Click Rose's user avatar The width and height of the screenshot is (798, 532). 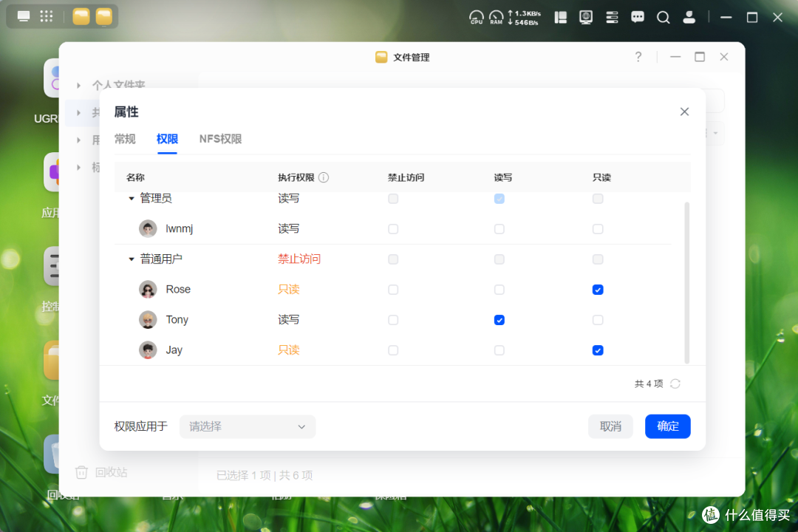148,290
